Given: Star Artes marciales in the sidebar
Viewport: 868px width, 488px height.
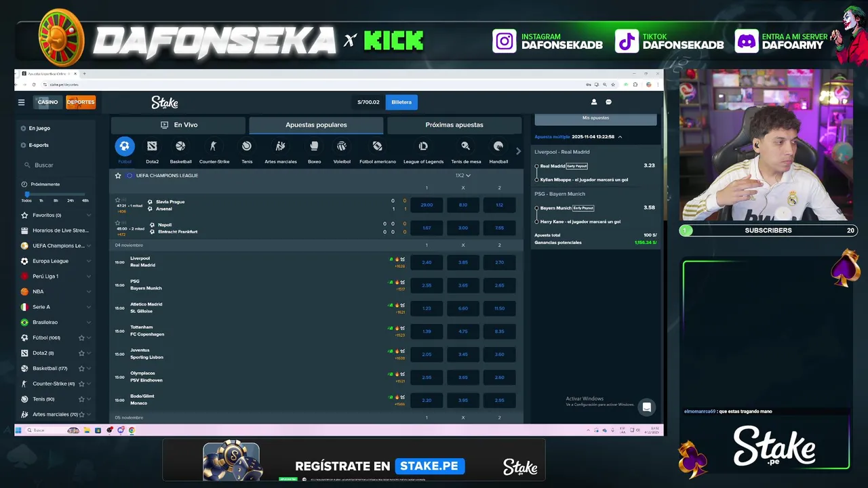Looking at the screenshot, I should [81, 414].
